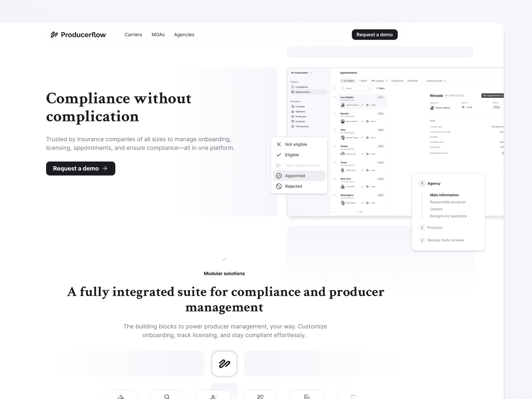
Task: Open the Carriers page
Action: pos(133,35)
